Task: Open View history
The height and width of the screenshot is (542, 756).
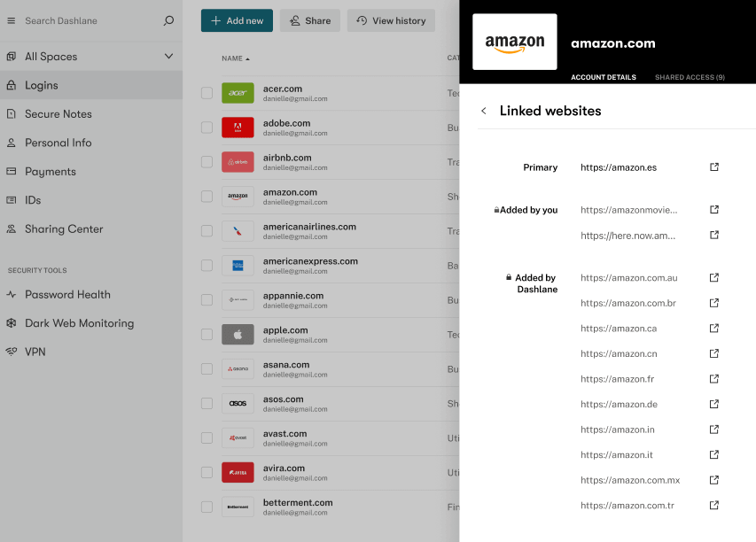Action: (x=391, y=19)
